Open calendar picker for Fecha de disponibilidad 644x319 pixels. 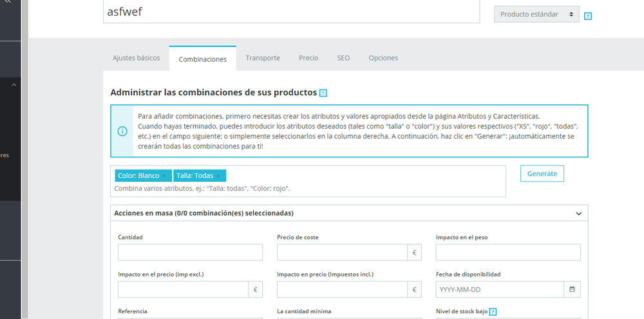coord(572,289)
